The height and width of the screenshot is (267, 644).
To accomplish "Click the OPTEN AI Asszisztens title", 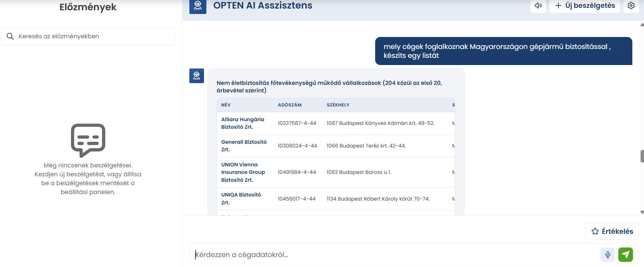I will [263, 5].
